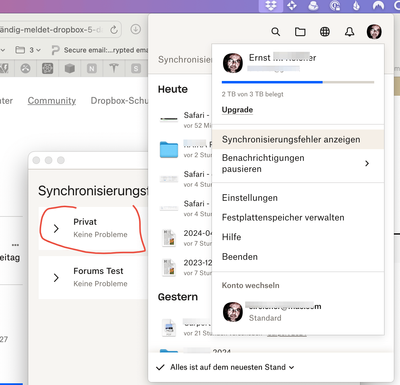Viewport: 400px width, 385px height.
Task: Show Safari downloads with the arrow icon
Action: pyautogui.click(x=135, y=29)
